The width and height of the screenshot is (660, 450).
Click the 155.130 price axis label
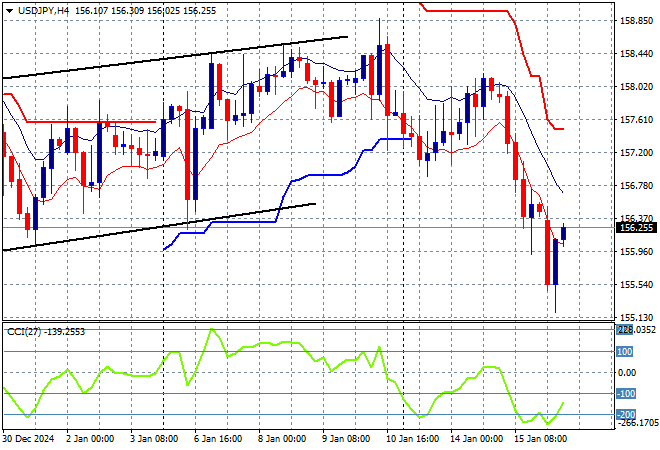pos(637,317)
